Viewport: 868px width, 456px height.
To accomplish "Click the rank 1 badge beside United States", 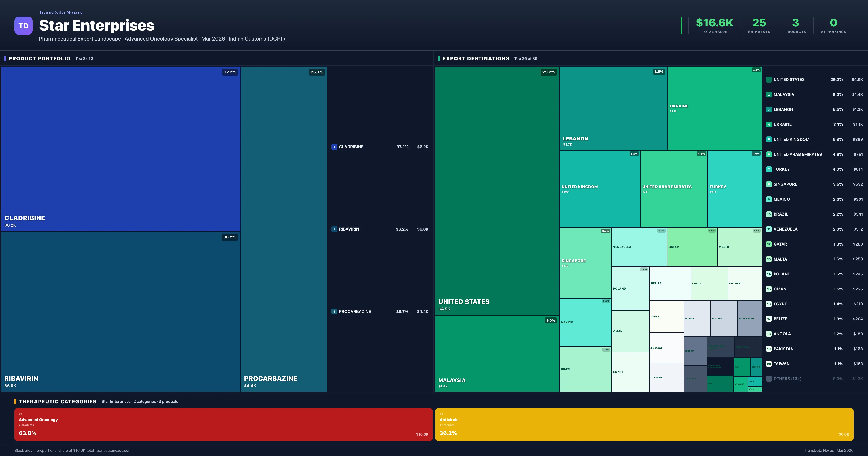I will click(769, 80).
